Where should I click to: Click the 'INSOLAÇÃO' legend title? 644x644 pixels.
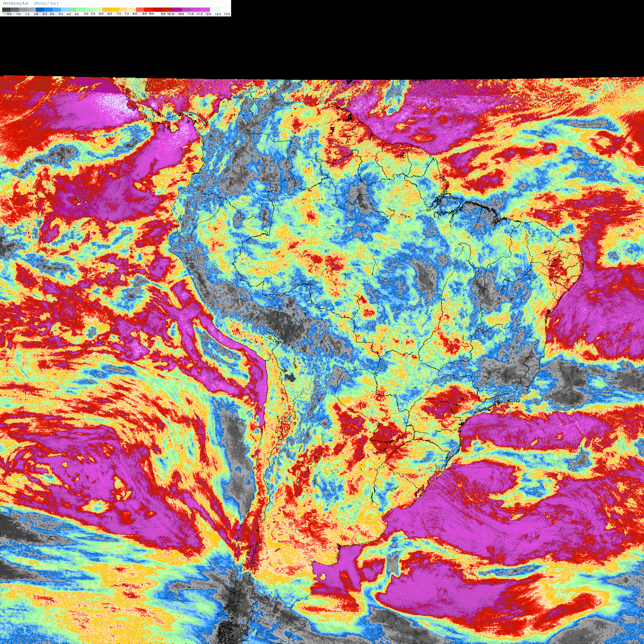(16, 3)
